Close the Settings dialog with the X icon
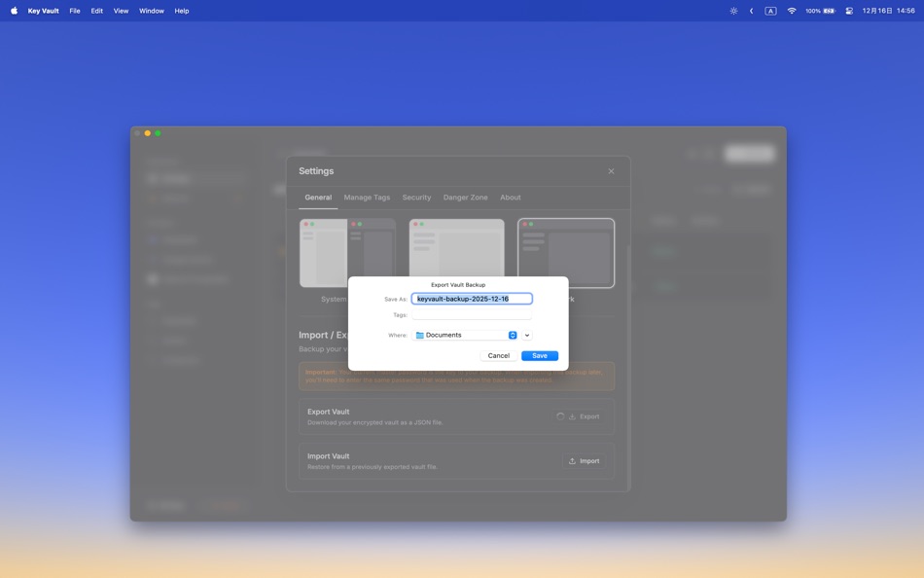 pyautogui.click(x=612, y=170)
